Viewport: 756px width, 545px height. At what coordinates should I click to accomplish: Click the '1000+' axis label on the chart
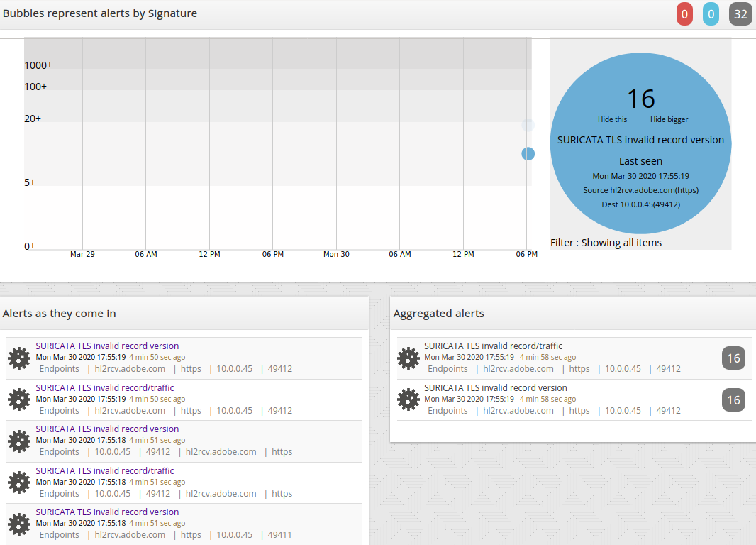(x=38, y=65)
